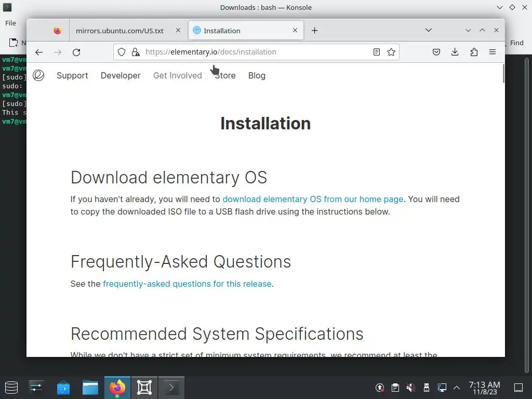532x399 pixels.
Task: Open the clipboard tray icon
Action: (395, 388)
